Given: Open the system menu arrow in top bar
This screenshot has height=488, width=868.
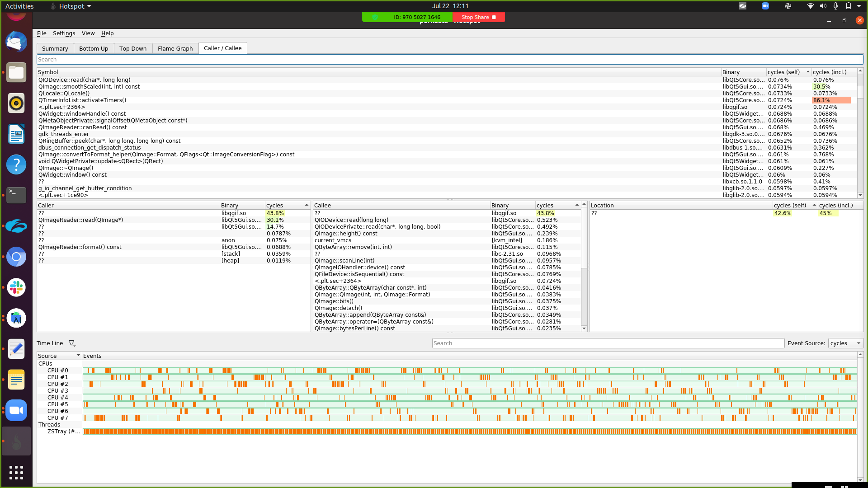Looking at the screenshot, I should point(859,6).
